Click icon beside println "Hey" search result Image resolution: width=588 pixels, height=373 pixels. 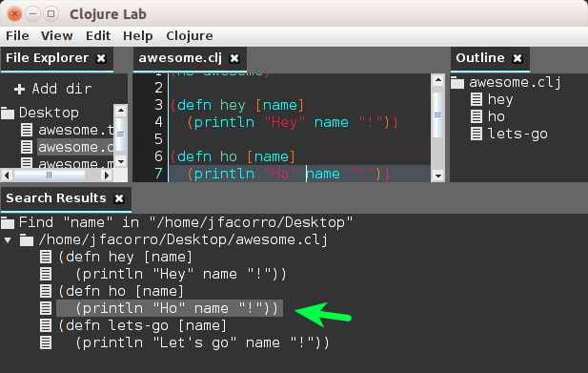coord(46,275)
